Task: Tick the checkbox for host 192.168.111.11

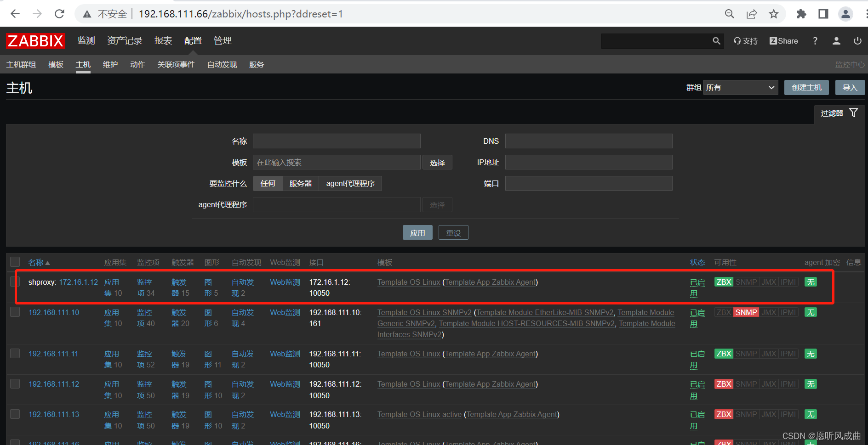Action: pos(15,353)
